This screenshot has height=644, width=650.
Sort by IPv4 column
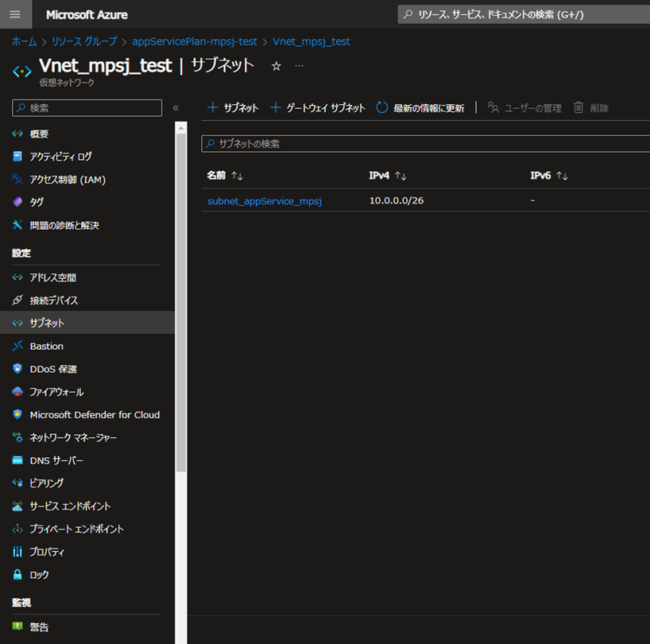(x=388, y=176)
